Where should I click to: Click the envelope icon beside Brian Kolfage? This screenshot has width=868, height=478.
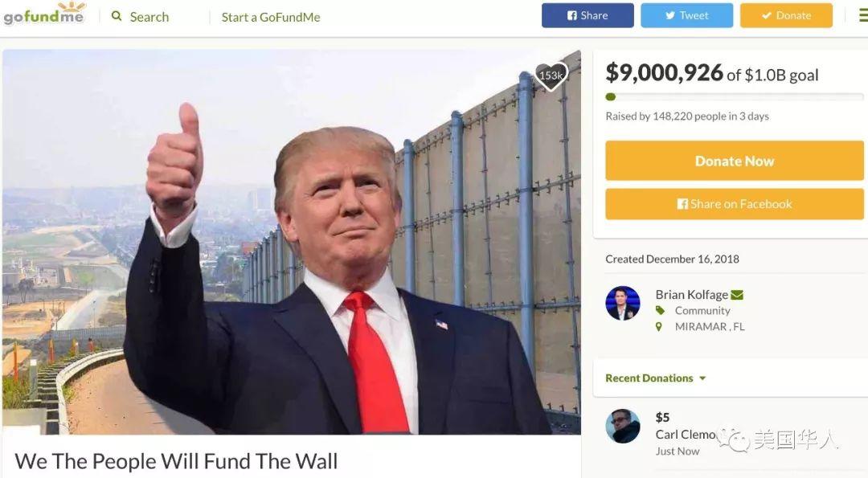[x=737, y=295]
